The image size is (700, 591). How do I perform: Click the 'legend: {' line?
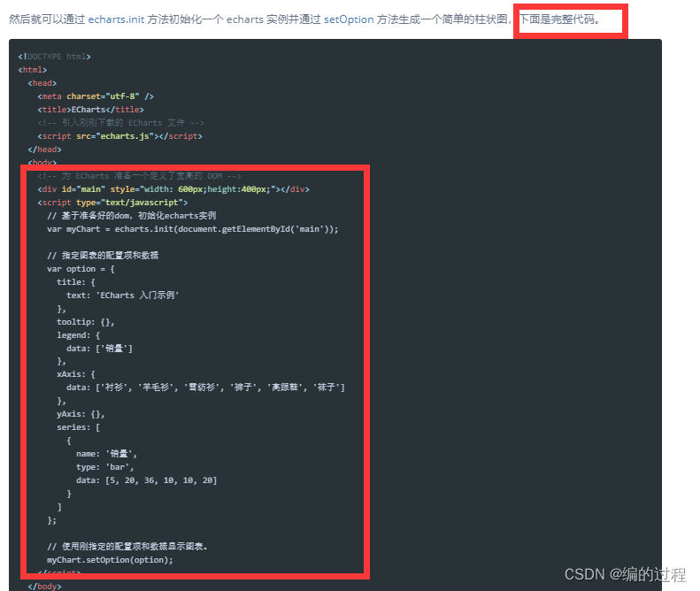(78, 334)
